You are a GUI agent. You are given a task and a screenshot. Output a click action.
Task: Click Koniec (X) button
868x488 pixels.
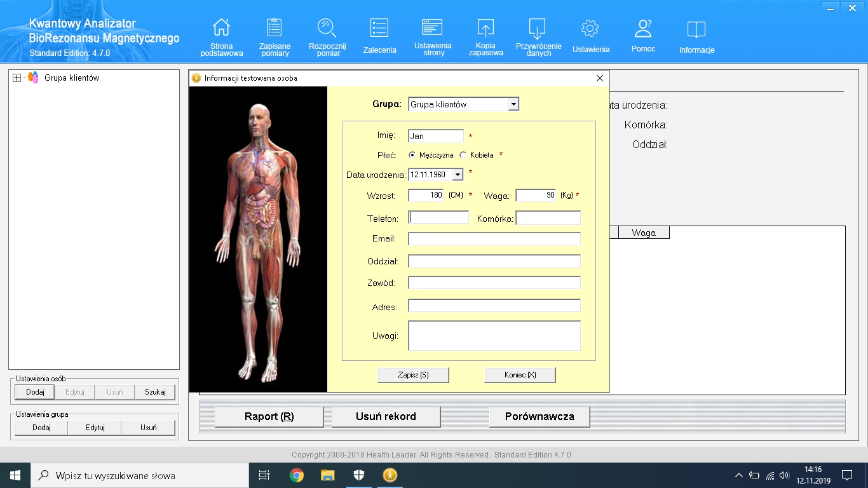pos(520,375)
